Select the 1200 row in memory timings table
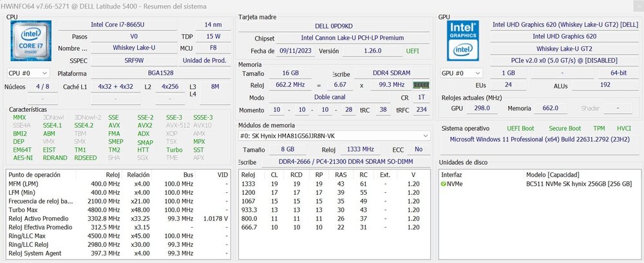This screenshot has height=263, width=644. pos(334,192)
